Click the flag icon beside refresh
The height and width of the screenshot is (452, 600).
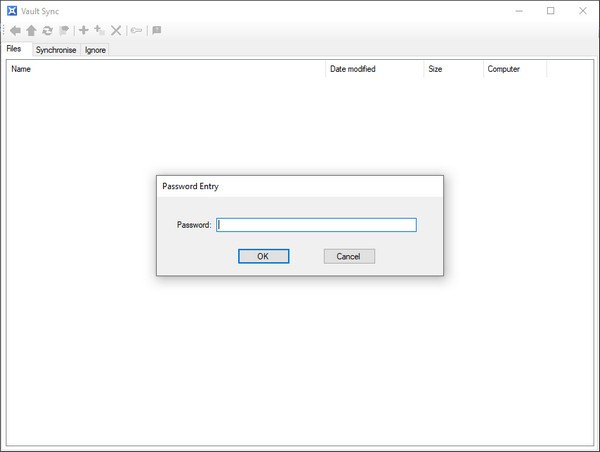pos(63,31)
